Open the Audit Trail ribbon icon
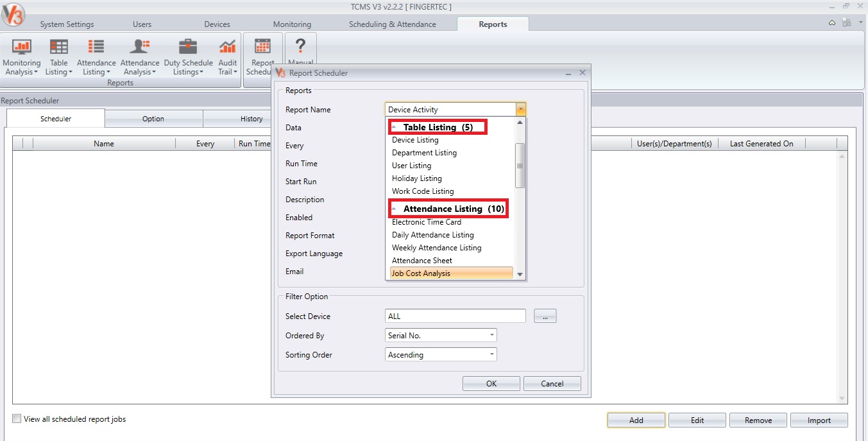Screen dimensions: 868x441 [x=228, y=56]
